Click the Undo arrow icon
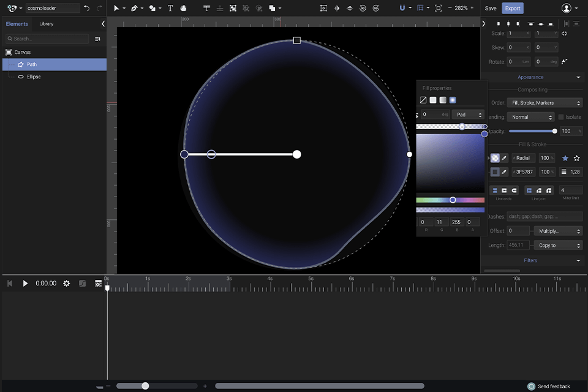The height and width of the screenshot is (392, 588). (x=86, y=9)
